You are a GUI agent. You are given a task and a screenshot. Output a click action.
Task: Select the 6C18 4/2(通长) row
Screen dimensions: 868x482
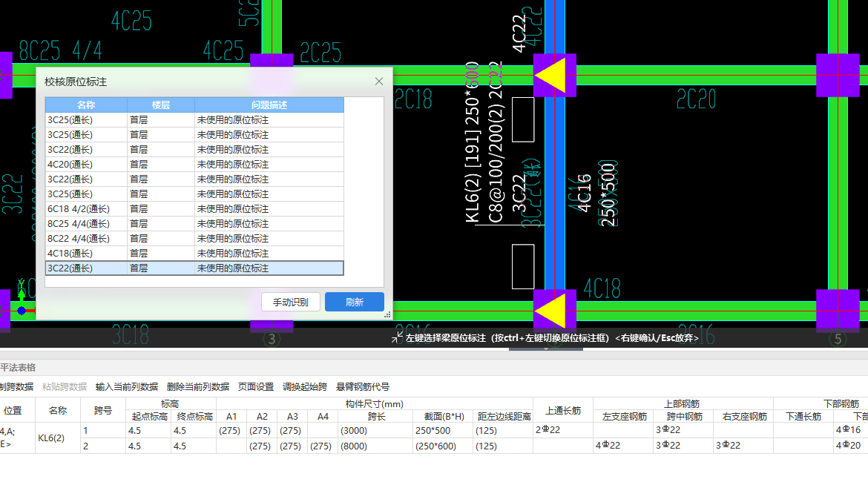coord(194,208)
